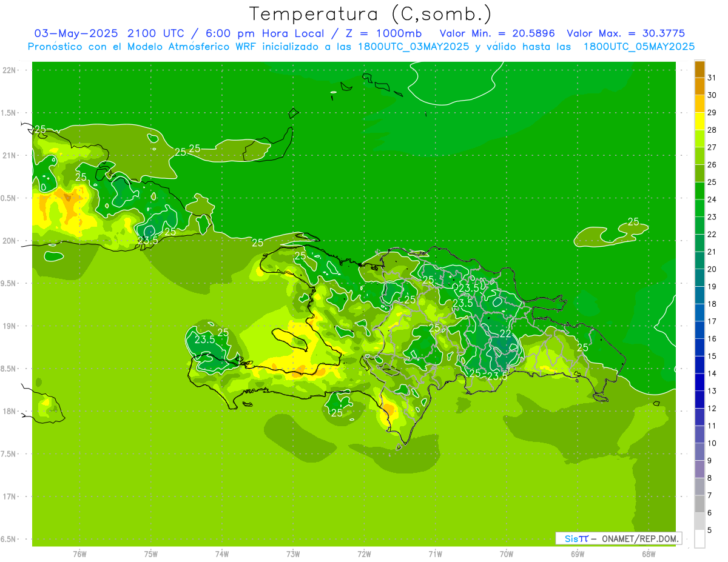
Task: Pick the gray legend band between 6 and 7
Action: point(699,504)
